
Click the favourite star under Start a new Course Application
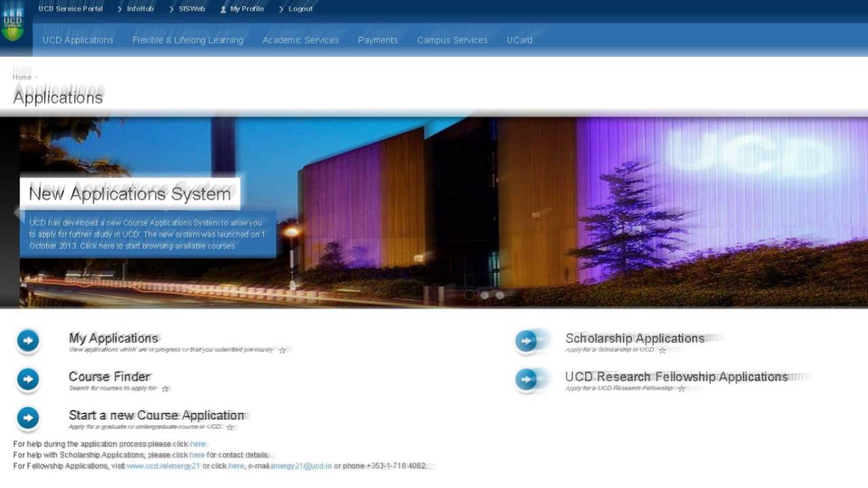[x=230, y=428]
